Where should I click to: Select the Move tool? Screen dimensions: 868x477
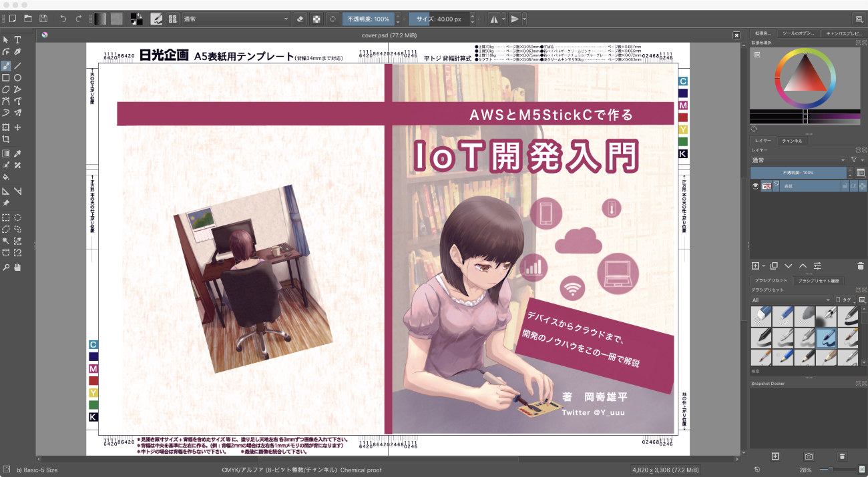pyautogui.click(x=18, y=127)
